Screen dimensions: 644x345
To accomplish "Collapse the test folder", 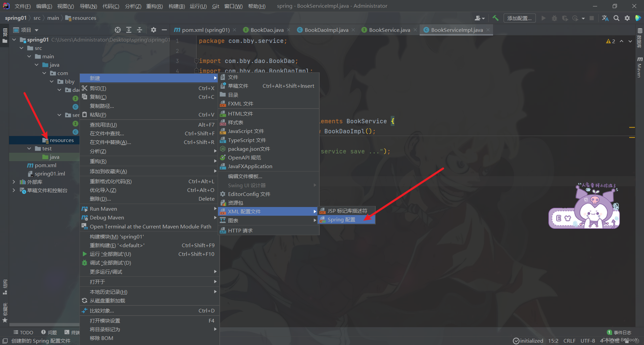I will (x=29, y=148).
